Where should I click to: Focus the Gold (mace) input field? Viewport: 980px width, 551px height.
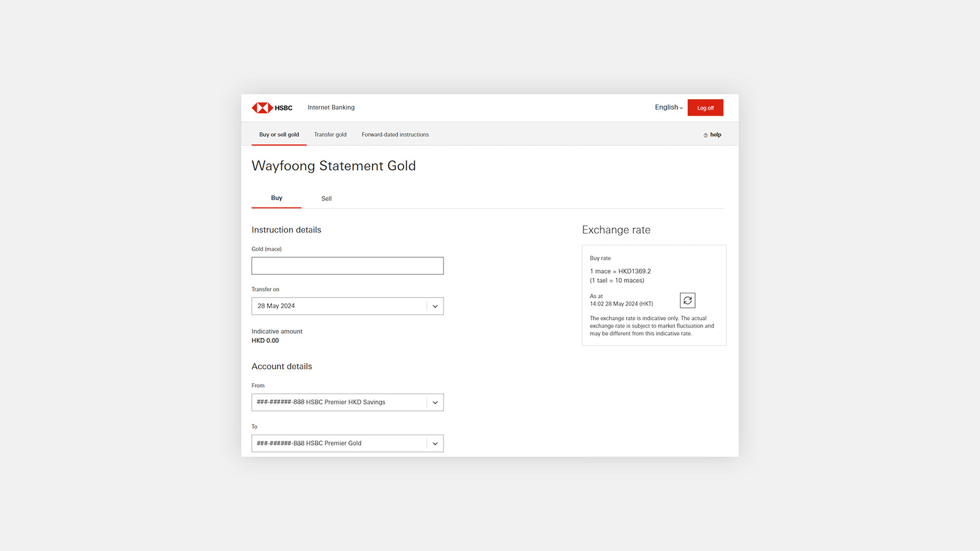[347, 266]
